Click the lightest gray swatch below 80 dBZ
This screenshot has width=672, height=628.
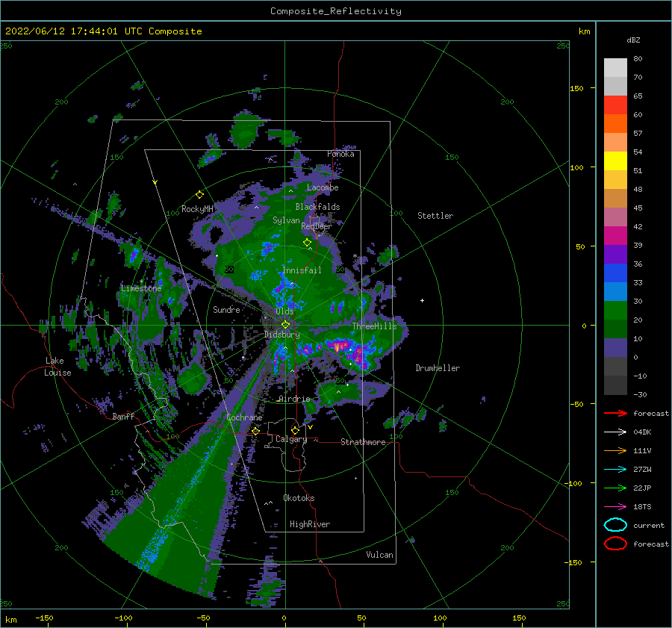tap(615, 68)
